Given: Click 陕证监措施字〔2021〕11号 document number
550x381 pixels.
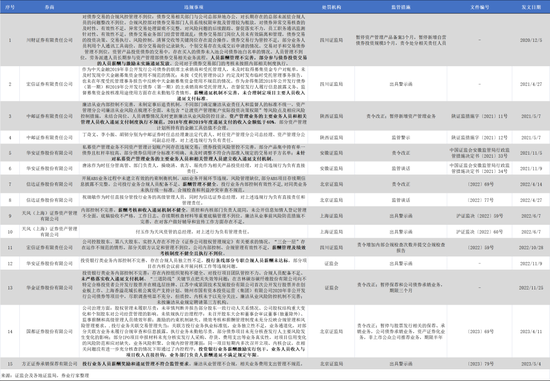Looking at the screenshot, I should [x=479, y=116].
